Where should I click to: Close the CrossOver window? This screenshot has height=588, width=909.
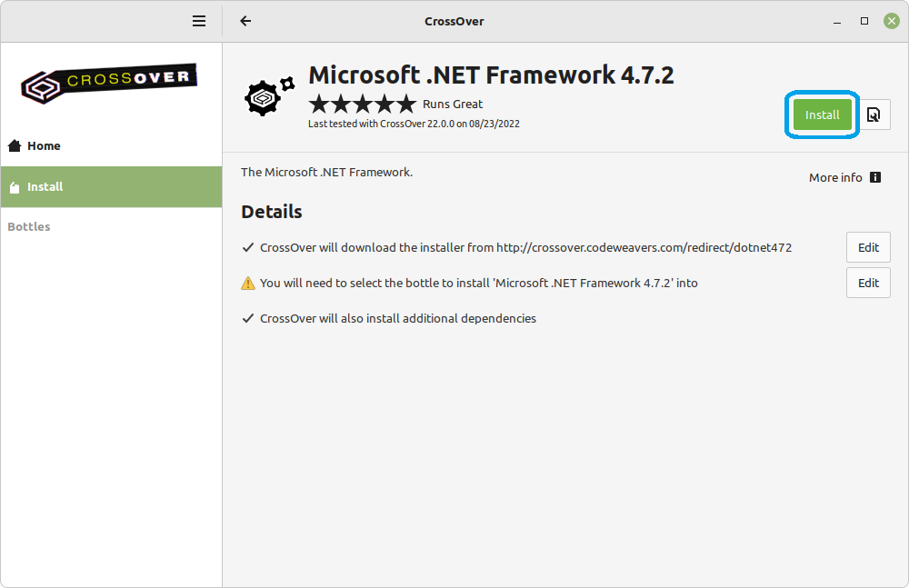[x=892, y=22]
